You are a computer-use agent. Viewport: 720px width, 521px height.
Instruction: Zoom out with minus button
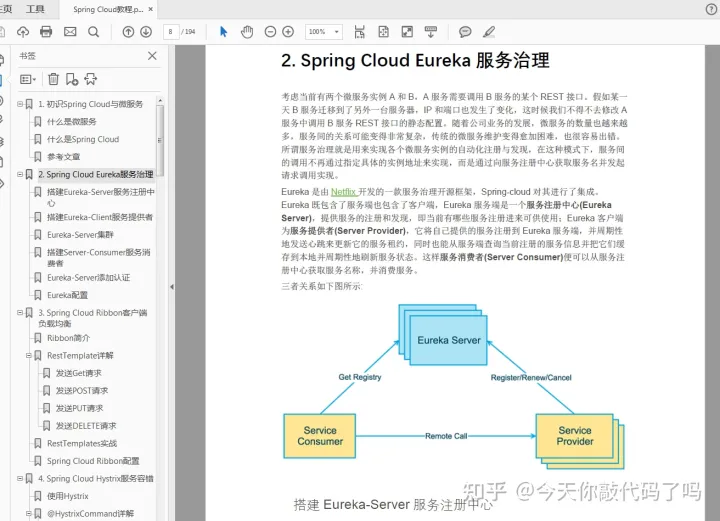pyautogui.click(x=270, y=32)
